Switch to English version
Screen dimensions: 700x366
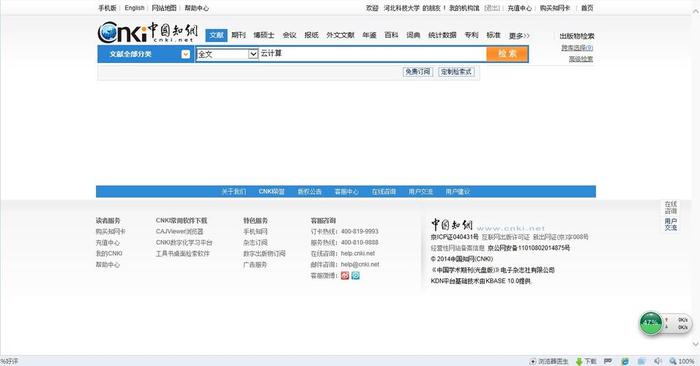[x=134, y=8]
